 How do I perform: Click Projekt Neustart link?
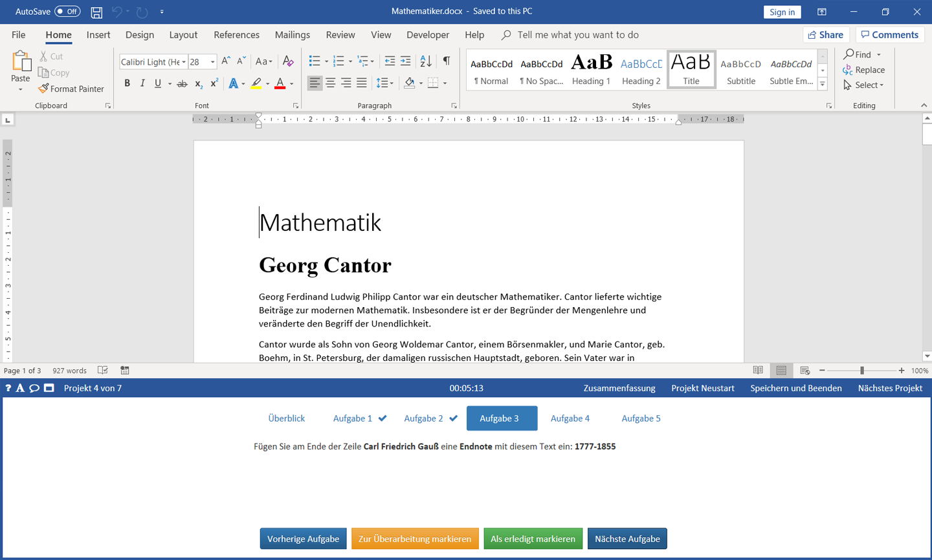[703, 388]
